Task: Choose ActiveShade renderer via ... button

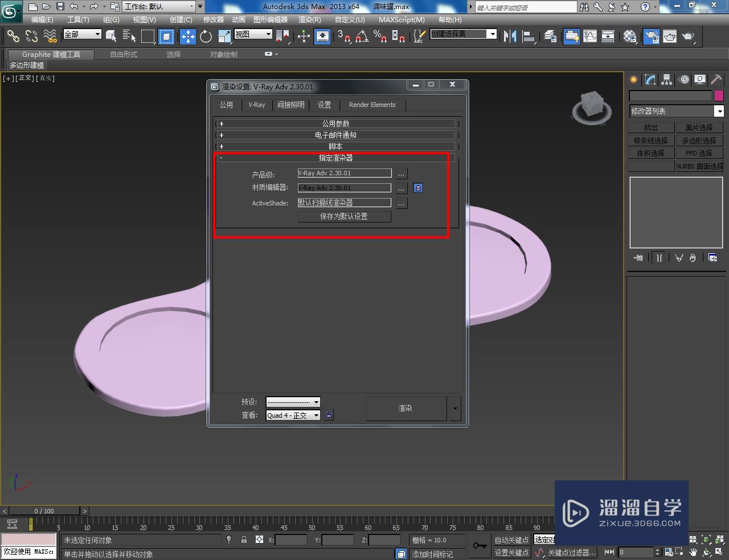Action: point(402,203)
